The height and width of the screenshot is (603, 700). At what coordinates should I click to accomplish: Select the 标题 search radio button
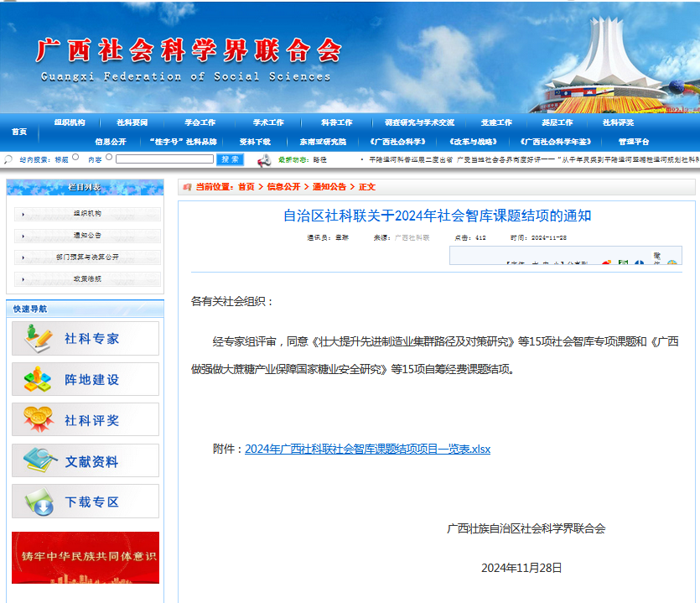75,157
